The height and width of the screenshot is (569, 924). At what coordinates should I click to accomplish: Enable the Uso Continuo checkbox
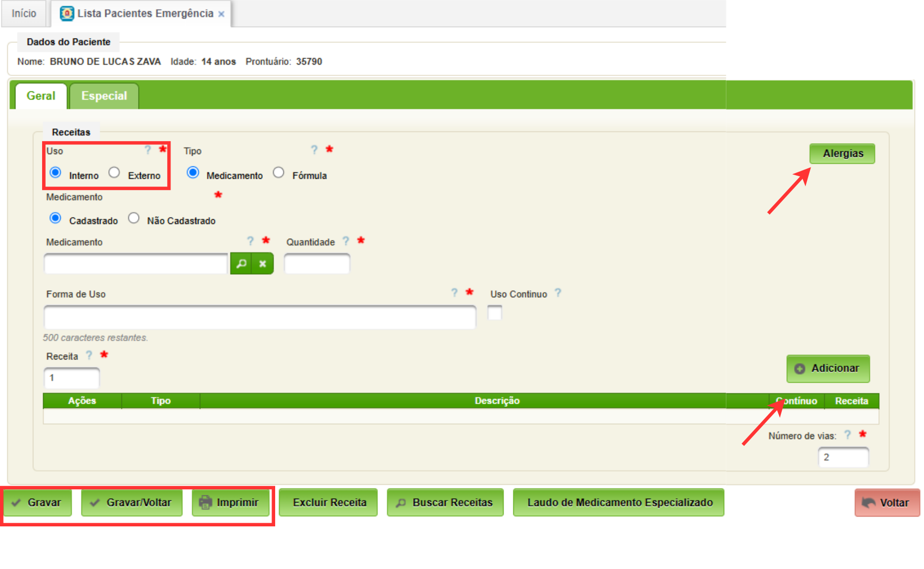click(495, 313)
